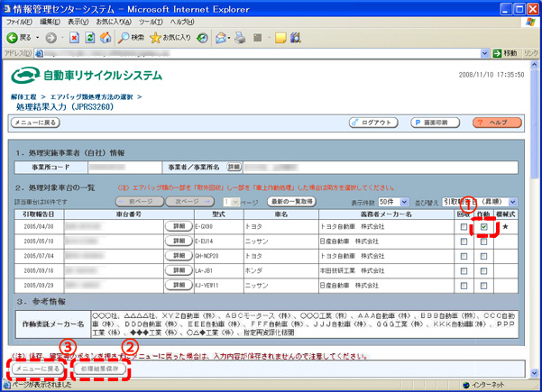Check 回収 box for 2005/09/16 row

[x=464, y=270]
